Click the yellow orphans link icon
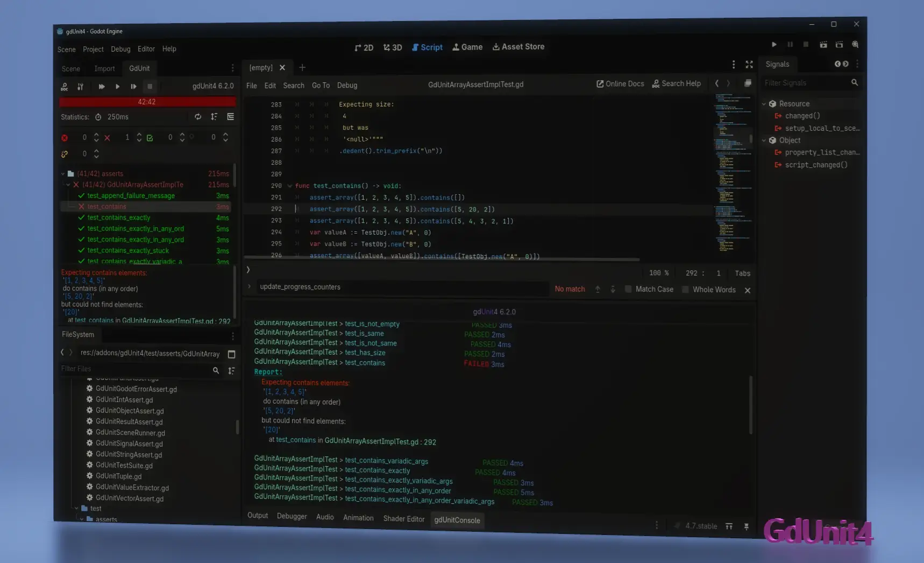924x563 pixels. point(65,154)
